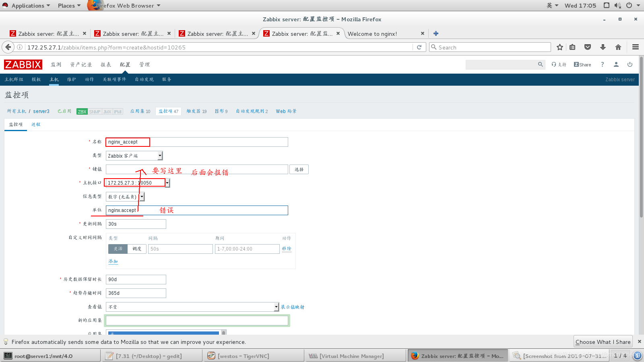This screenshot has height=362, width=644.
Task: Open the 触发器 19 link
Action: pyautogui.click(x=196, y=111)
